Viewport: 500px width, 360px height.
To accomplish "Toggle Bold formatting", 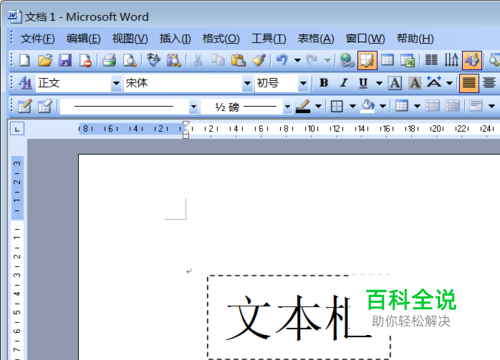I will pos(323,83).
